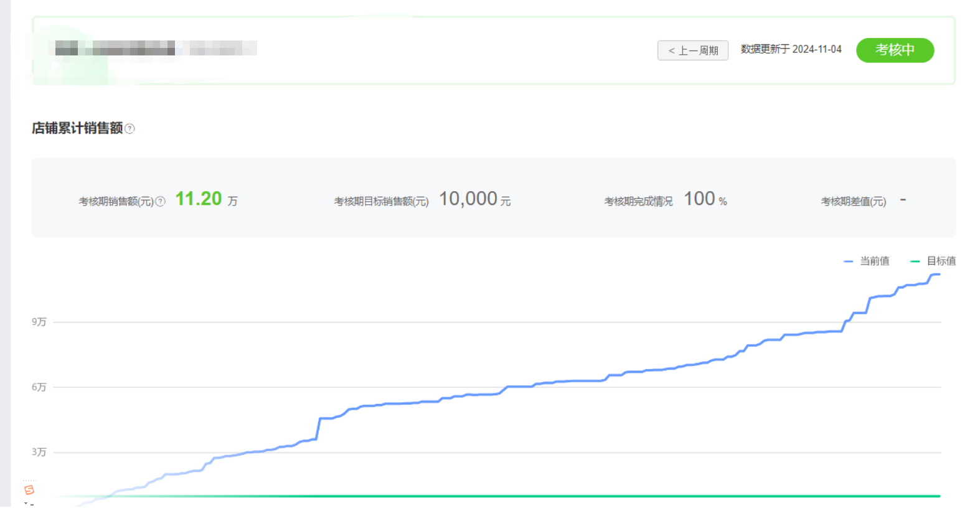Click the 9万 y-axis label
This screenshot has width=980, height=508.
(39, 322)
